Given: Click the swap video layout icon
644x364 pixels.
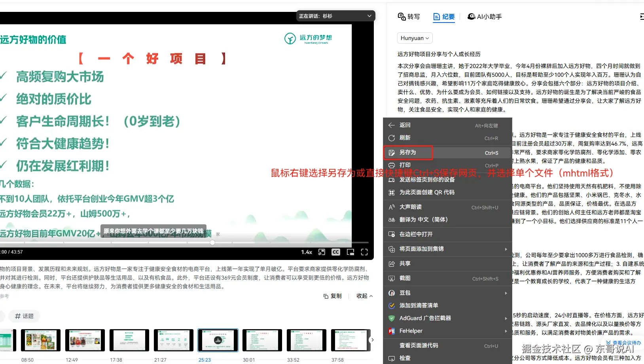Looking at the screenshot, I should (x=322, y=252).
